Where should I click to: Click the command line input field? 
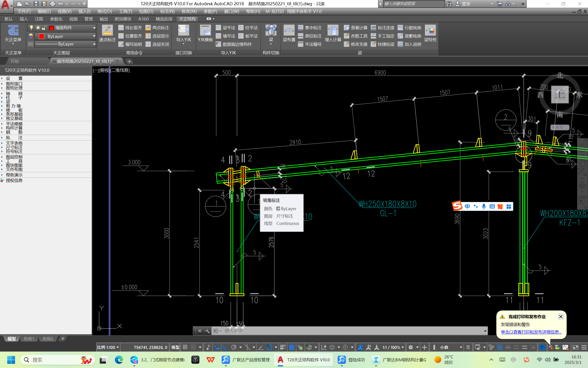point(350,331)
